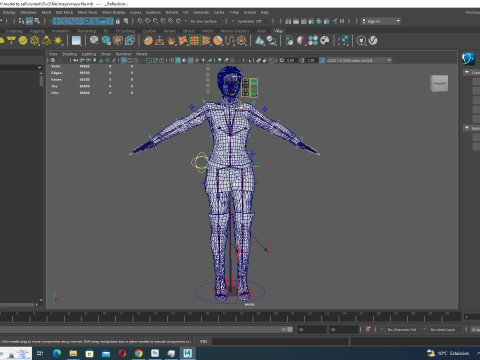Click the orange fire-like shelf icon
The width and height of the screenshot is (480, 360).
171,41
